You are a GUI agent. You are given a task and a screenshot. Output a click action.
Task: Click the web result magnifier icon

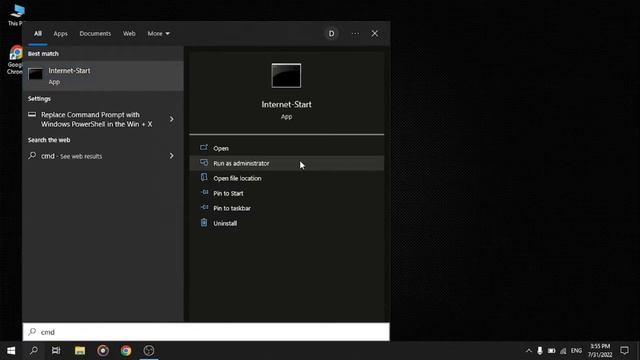click(32, 156)
